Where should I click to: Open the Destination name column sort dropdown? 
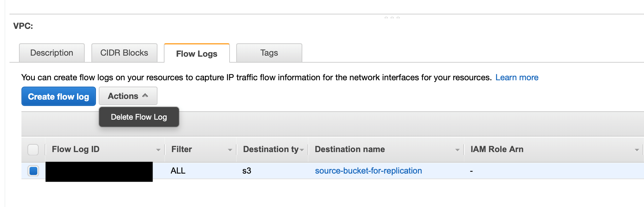click(457, 150)
